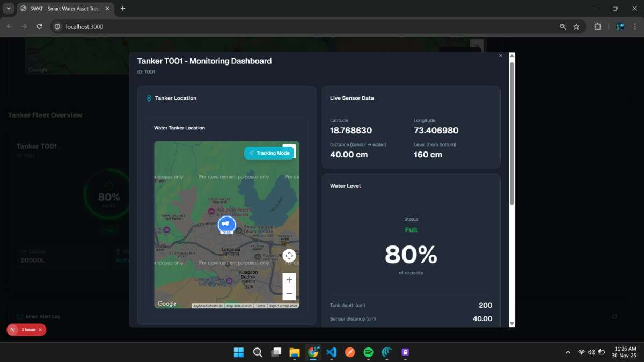This screenshot has width=644, height=362.
Task: Click the dashboard modal vertical scrollbar
Action: click(512, 134)
